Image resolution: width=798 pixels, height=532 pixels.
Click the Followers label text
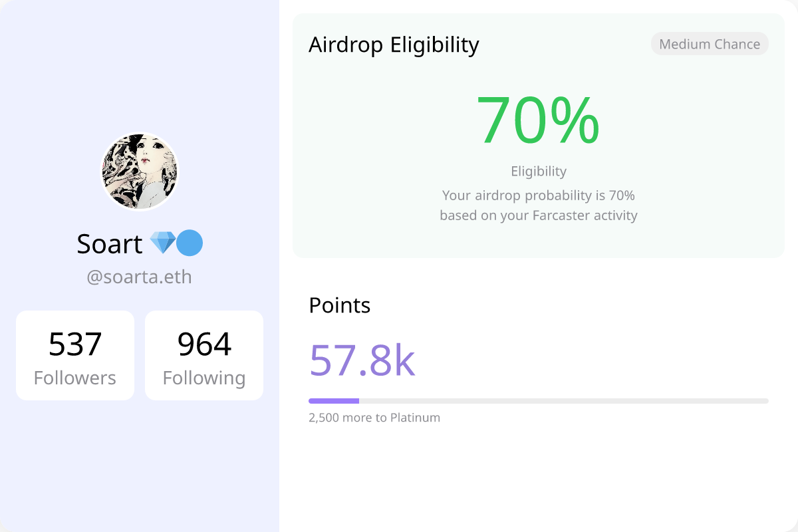pyautogui.click(x=75, y=378)
